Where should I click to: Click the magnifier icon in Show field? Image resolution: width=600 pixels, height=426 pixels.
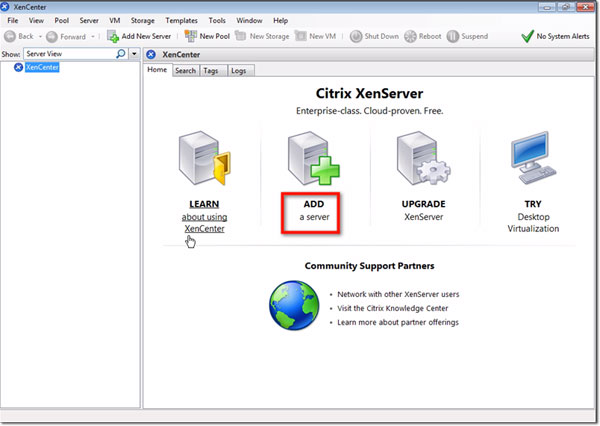121,54
